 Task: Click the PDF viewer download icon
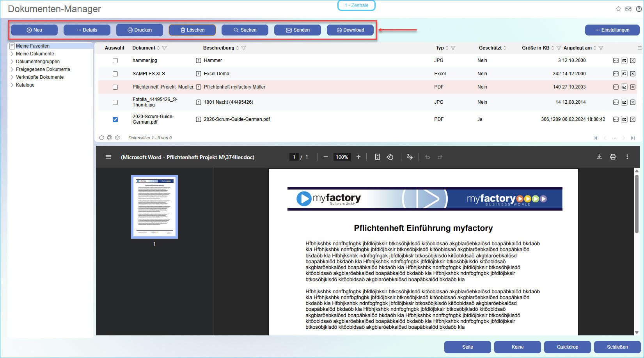click(x=599, y=157)
